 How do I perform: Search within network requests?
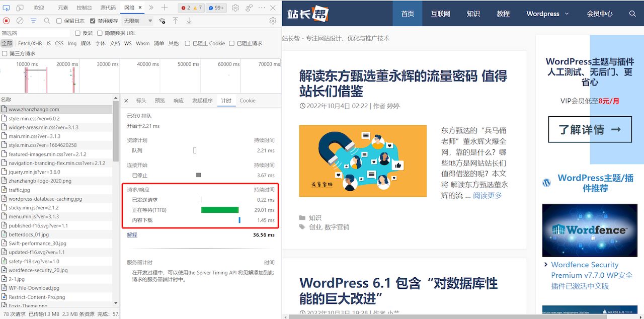tap(47, 21)
